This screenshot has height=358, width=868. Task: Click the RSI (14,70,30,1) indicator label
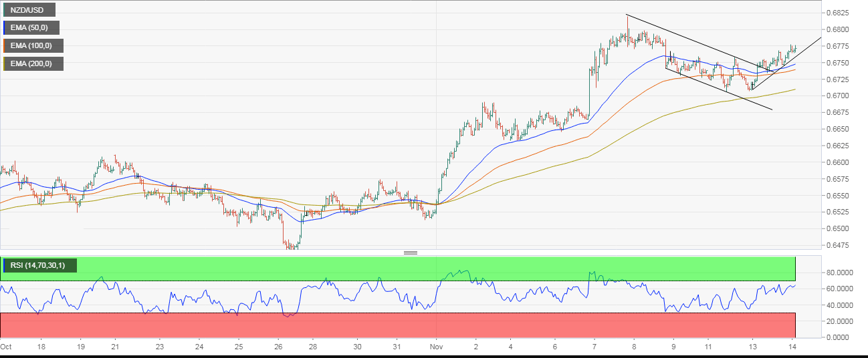point(39,266)
